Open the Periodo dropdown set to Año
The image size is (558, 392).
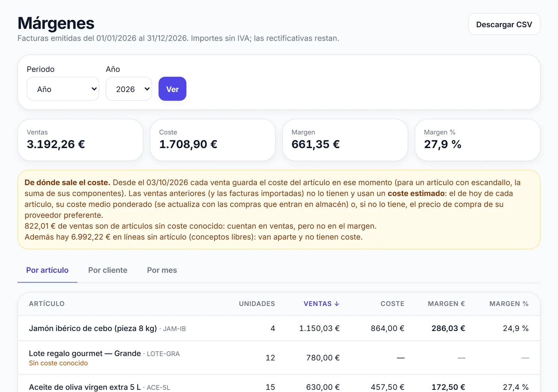[x=63, y=89]
